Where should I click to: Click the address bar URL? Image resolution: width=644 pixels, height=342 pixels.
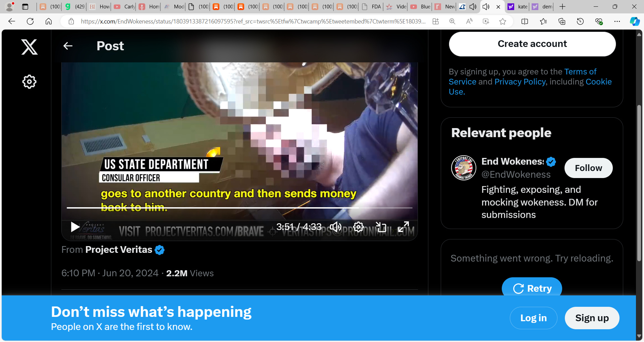tap(253, 21)
